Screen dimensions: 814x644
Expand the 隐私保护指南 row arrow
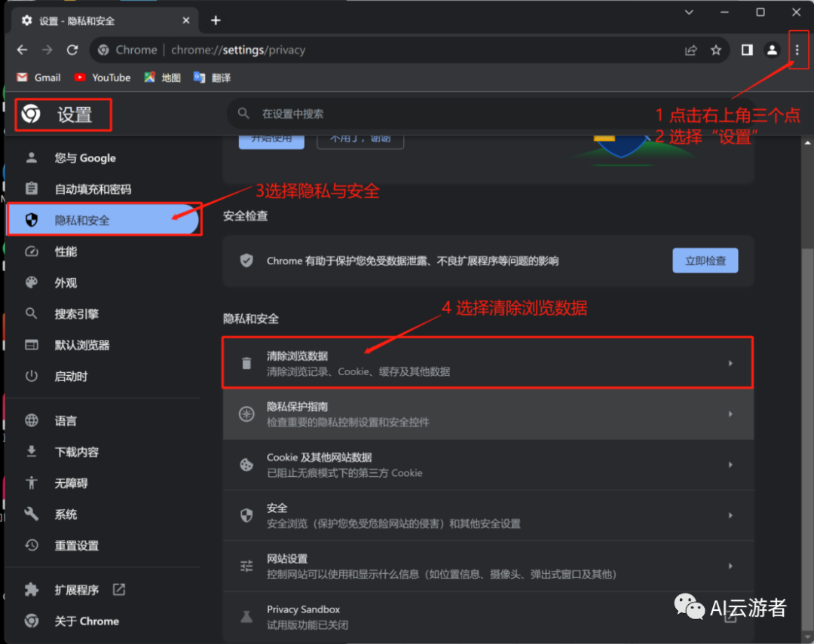(730, 414)
